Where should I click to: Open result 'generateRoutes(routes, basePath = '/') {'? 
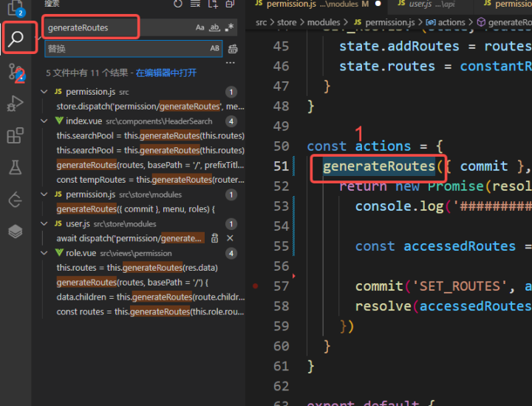tap(132, 282)
